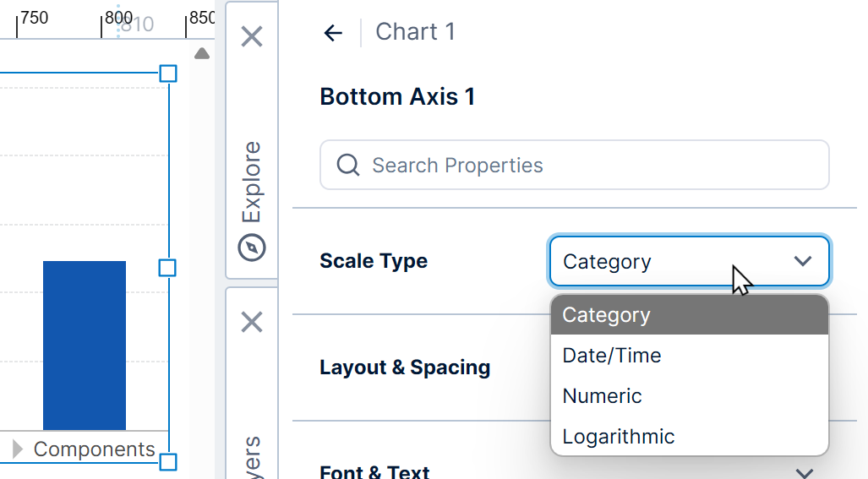Close the Explore side panel tab

point(252,36)
